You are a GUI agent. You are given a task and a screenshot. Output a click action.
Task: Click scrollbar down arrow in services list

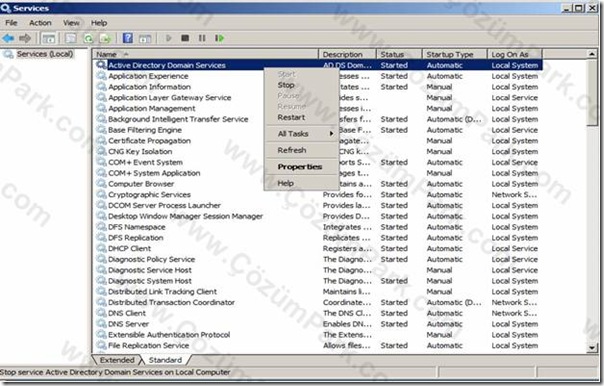click(592, 348)
